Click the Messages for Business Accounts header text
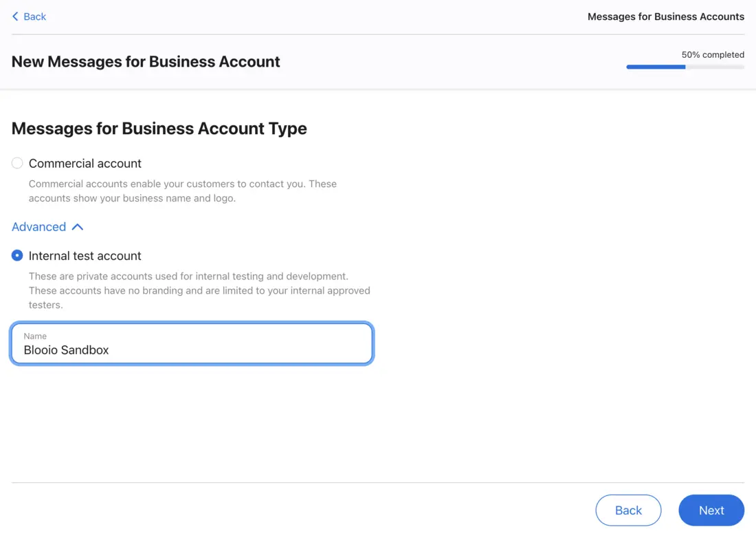Screen dimensions: 756x540 click(666, 17)
